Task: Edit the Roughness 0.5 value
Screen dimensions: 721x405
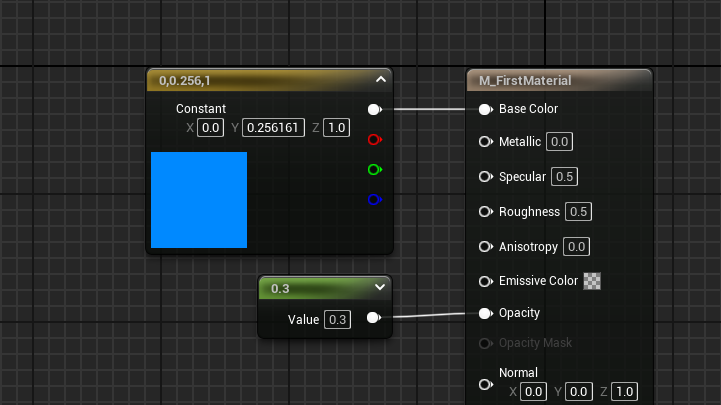Action: [x=578, y=211]
